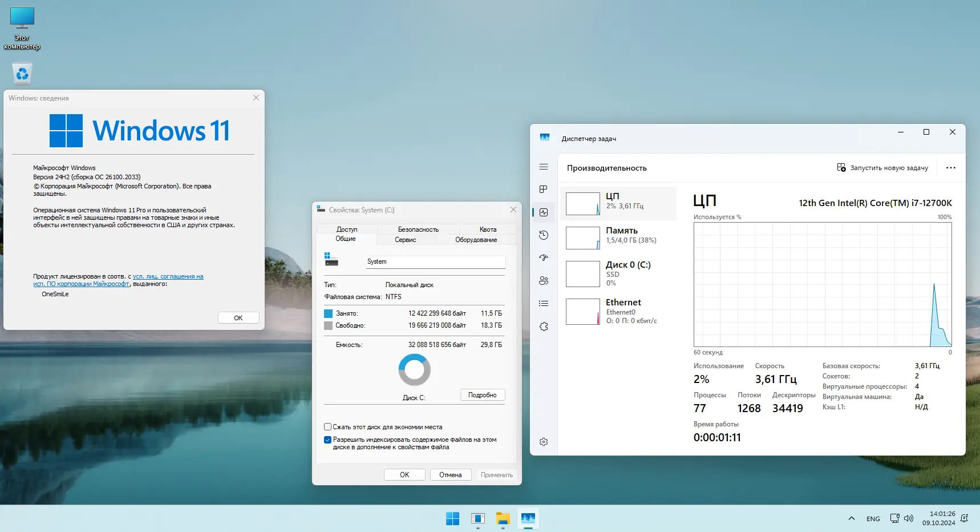Screen dimensions: 980x532
Task: Click the uptime value '0:00:01:11'
Action: pyautogui.click(x=717, y=437)
